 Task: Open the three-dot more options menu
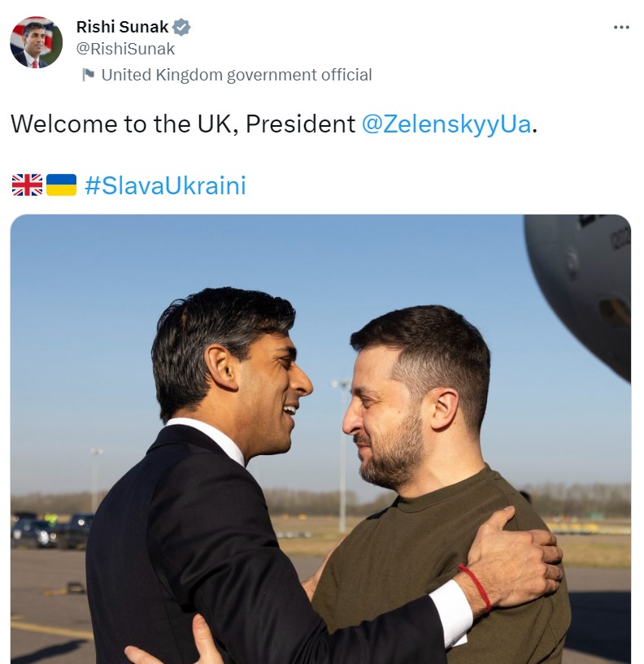coord(621,28)
